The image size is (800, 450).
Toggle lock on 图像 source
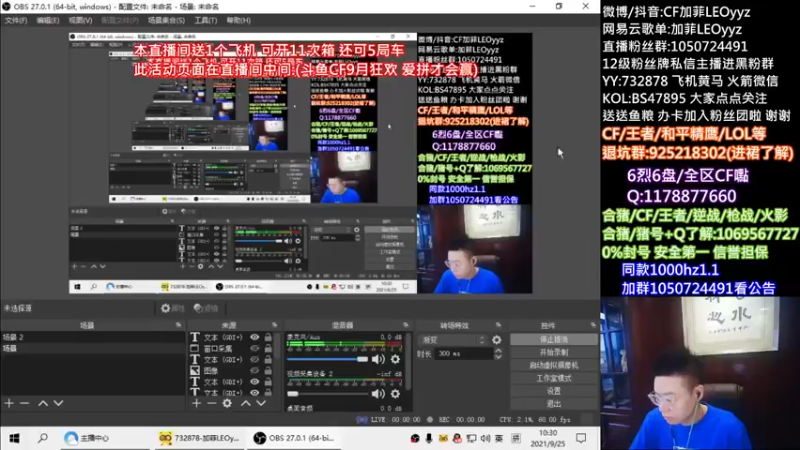click(268, 371)
